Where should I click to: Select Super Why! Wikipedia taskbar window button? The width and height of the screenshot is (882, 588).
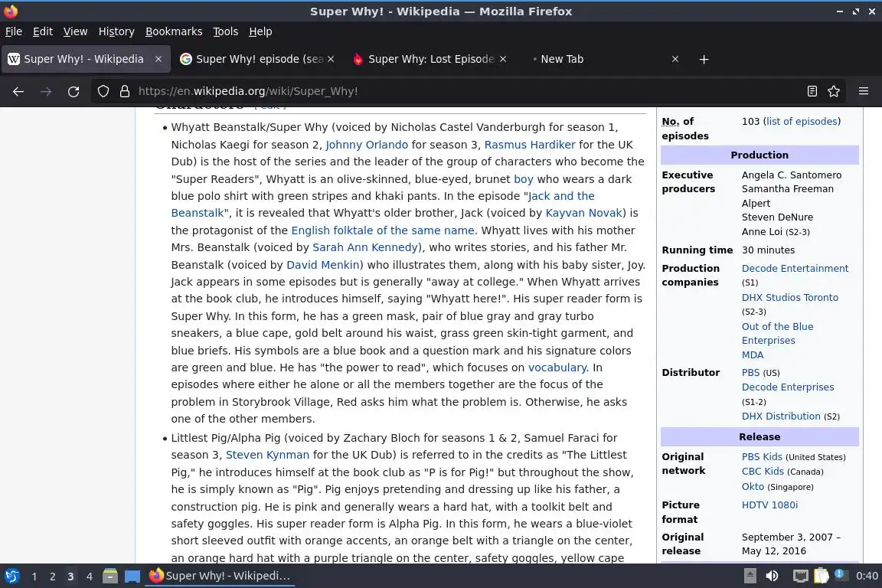[x=220, y=576]
